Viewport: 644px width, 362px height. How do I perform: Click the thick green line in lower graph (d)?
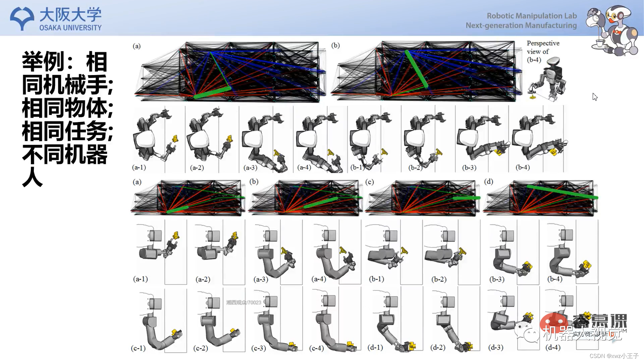pos(562,192)
